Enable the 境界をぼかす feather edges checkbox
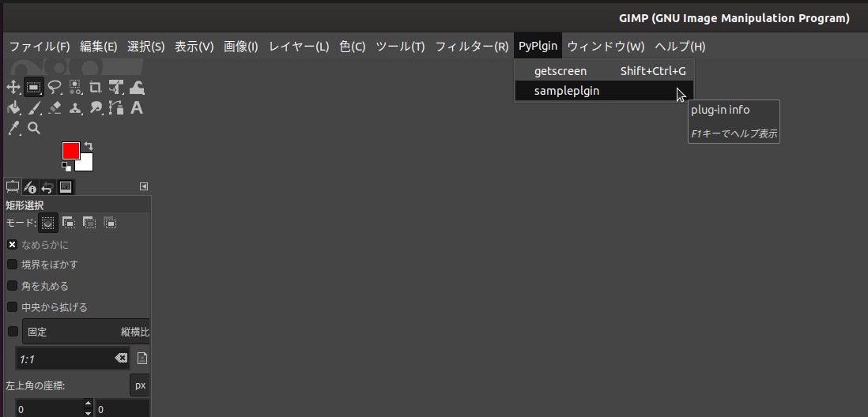Image resolution: width=868 pixels, height=417 pixels. (x=12, y=265)
